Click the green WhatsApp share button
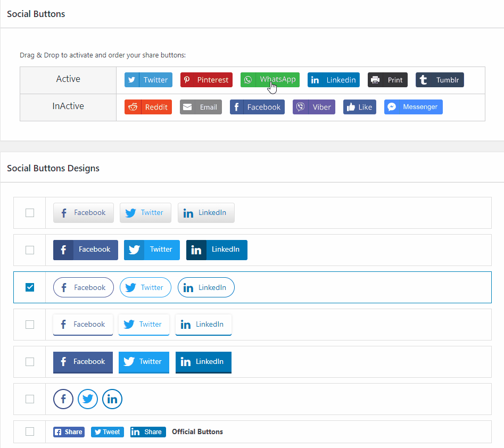The width and height of the screenshot is (504, 448). [270, 80]
